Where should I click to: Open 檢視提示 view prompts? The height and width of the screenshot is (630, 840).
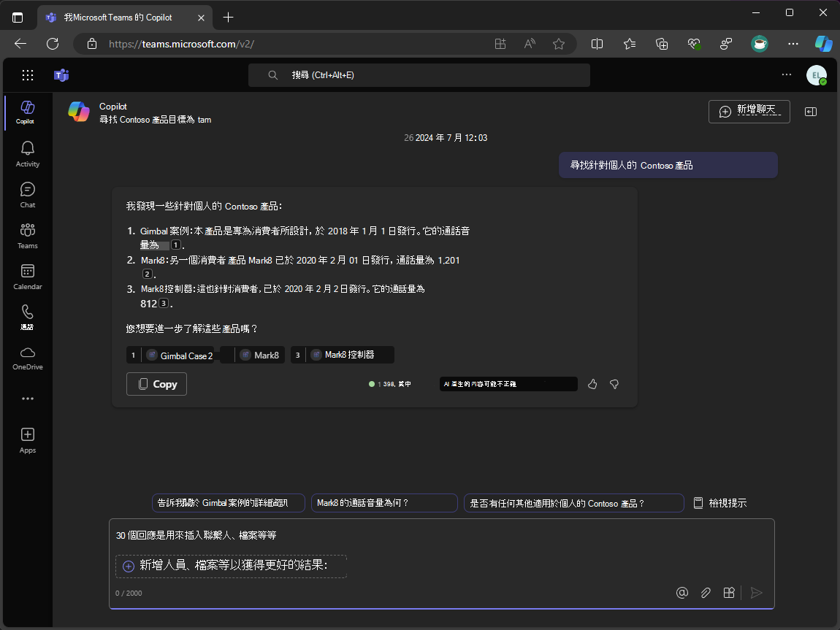click(x=720, y=503)
